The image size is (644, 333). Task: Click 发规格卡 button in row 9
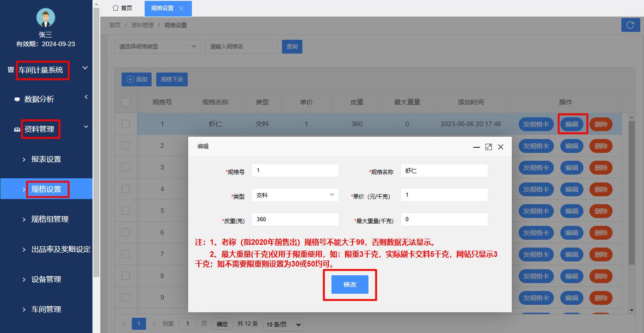pyautogui.click(x=536, y=298)
